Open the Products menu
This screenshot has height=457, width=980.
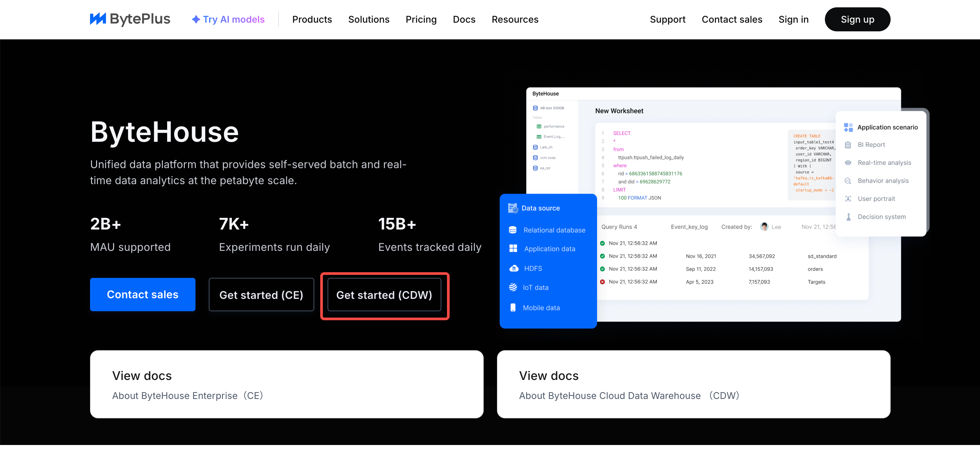click(312, 19)
